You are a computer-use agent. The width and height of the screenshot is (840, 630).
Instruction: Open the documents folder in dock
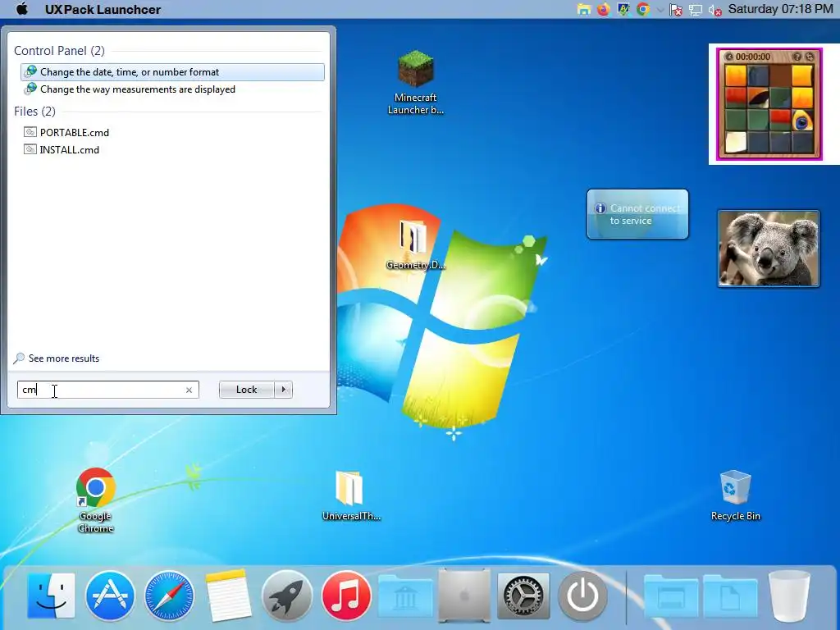729,596
